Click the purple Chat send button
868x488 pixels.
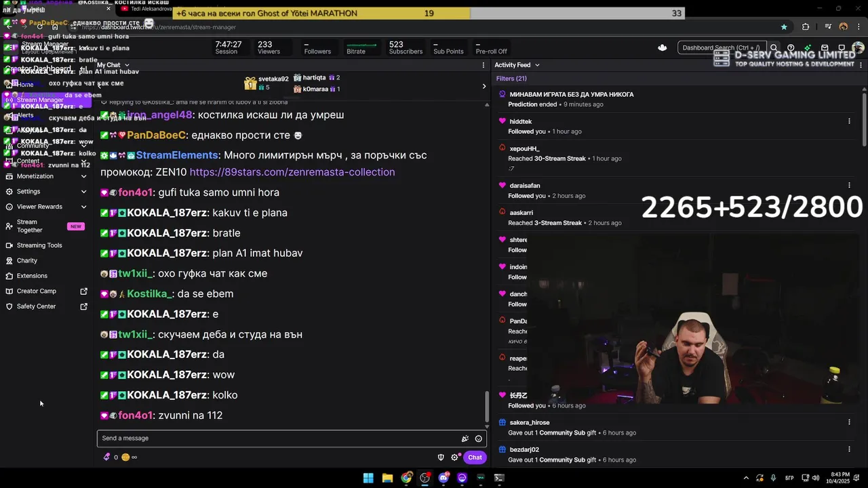tap(475, 457)
